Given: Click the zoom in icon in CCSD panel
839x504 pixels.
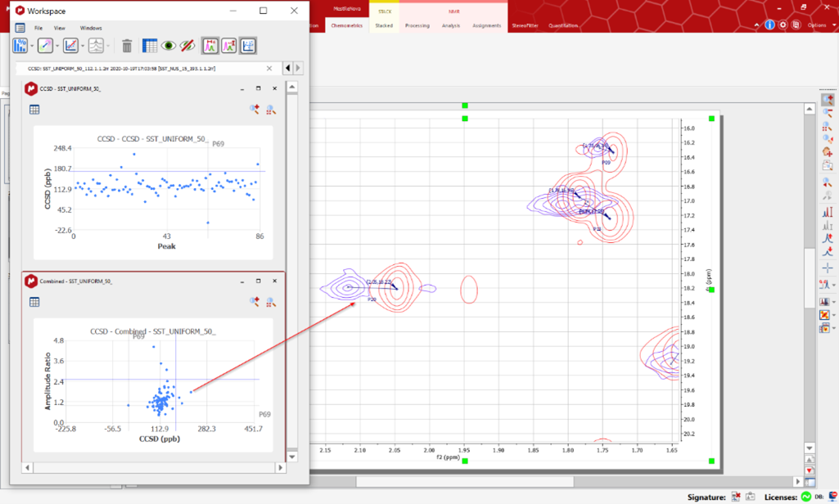Looking at the screenshot, I should [255, 109].
